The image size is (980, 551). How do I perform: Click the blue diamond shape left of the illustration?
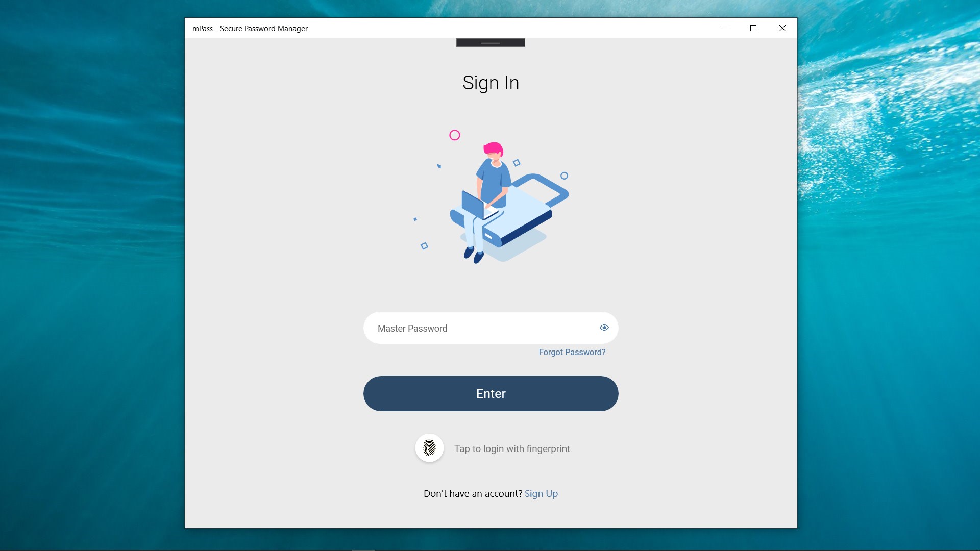424,246
